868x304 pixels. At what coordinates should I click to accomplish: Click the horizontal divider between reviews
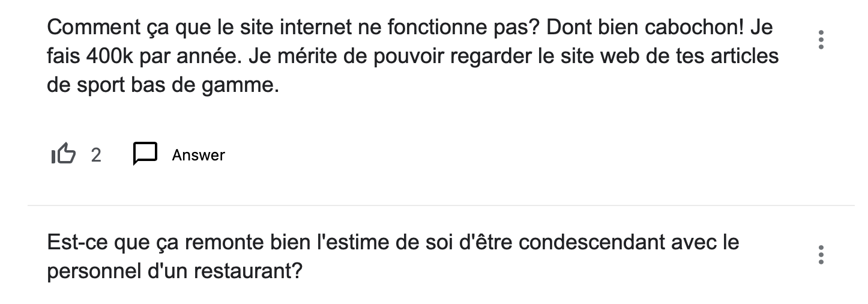(441, 205)
